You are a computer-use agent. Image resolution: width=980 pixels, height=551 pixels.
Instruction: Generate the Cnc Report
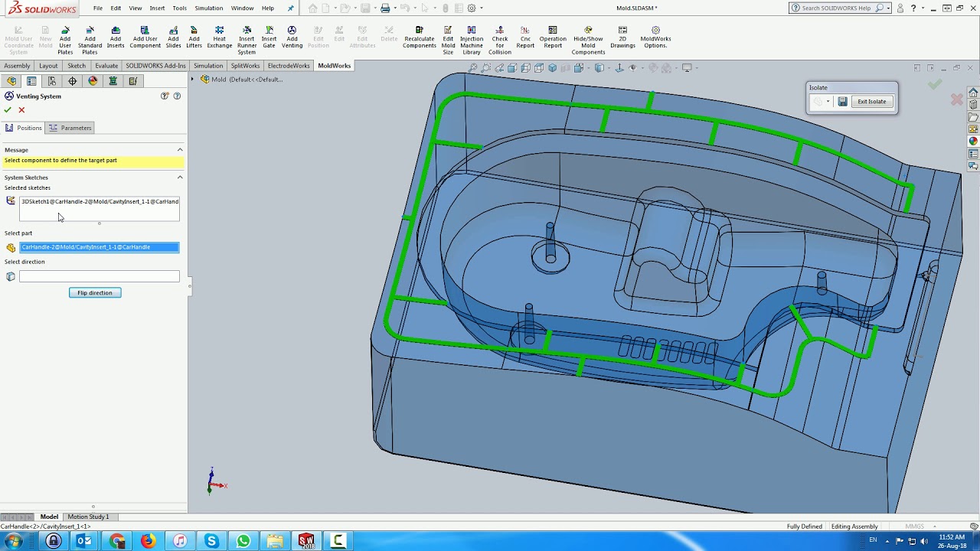coord(525,37)
